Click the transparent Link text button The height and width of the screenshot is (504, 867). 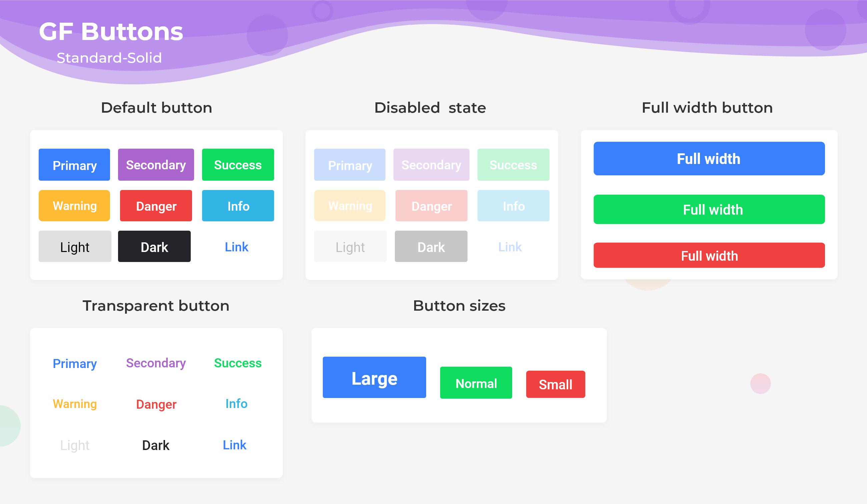pos(235,445)
